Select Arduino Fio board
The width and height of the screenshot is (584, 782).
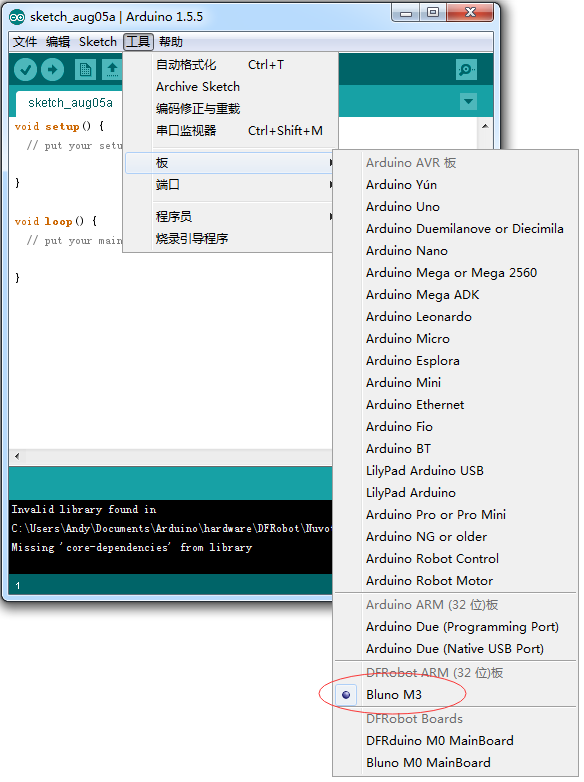[456, 426]
